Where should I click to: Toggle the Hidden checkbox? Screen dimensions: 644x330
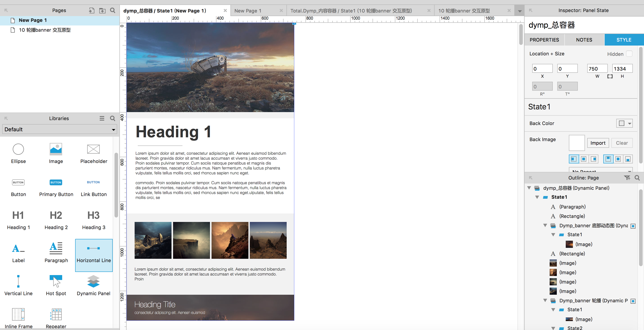coord(629,54)
